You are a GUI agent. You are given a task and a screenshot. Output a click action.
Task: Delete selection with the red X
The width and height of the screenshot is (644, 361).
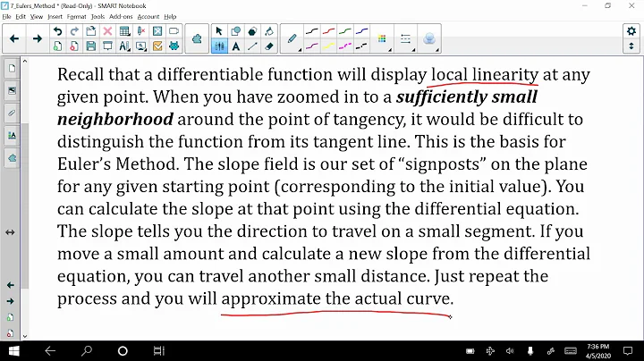(107, 31)
